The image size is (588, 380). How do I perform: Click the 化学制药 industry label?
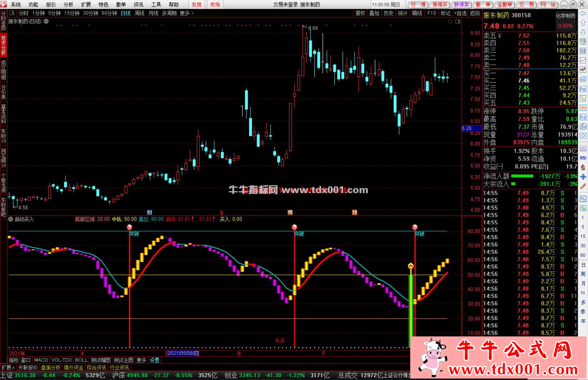[565, 16]
